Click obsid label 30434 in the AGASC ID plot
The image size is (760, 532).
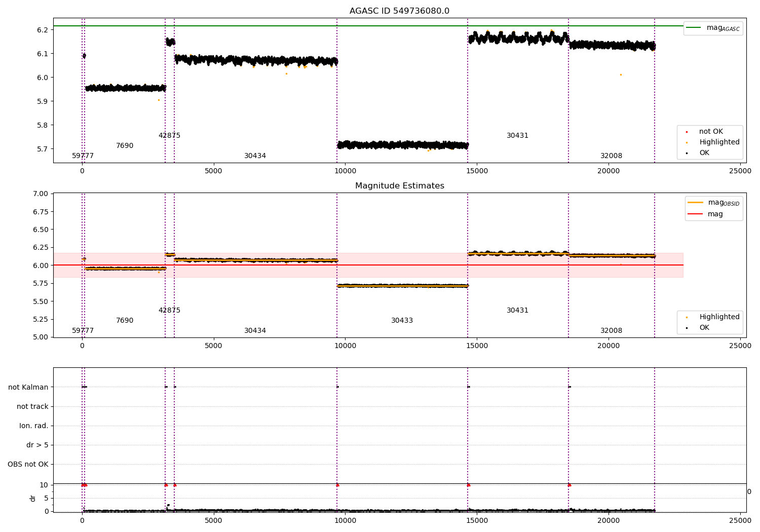pyautogui.click(x=255, y=156)
